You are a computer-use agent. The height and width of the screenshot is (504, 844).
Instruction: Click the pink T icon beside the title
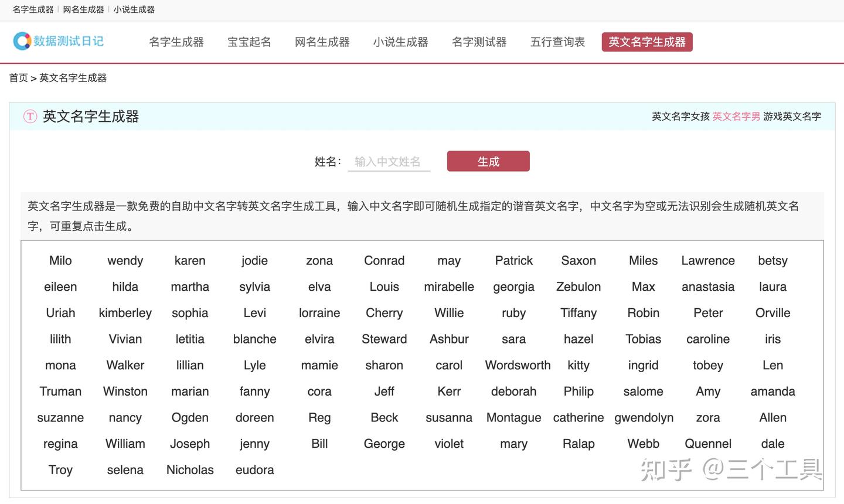[30, 117]
